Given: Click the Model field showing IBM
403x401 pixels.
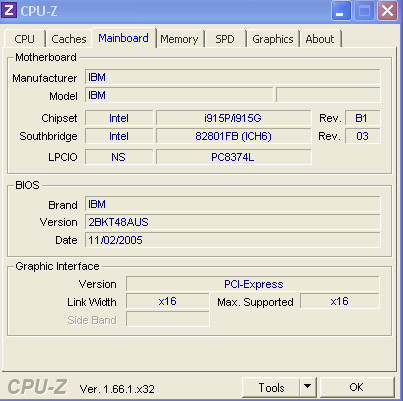Looking at the screenshot, I should (179, 95).
